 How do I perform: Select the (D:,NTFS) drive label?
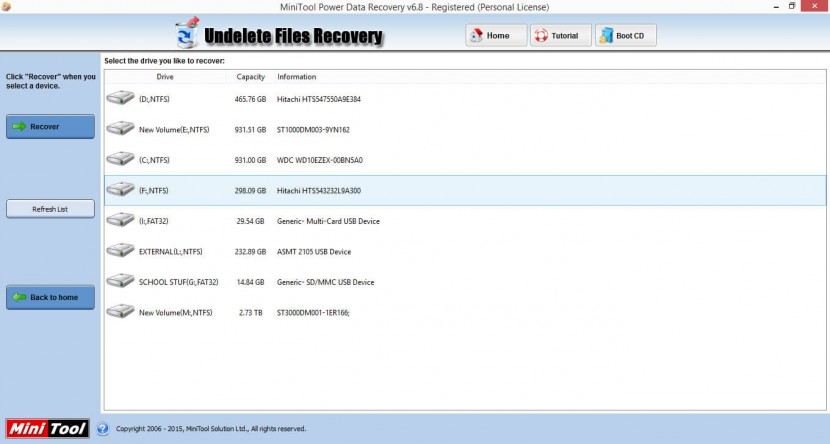154,99
